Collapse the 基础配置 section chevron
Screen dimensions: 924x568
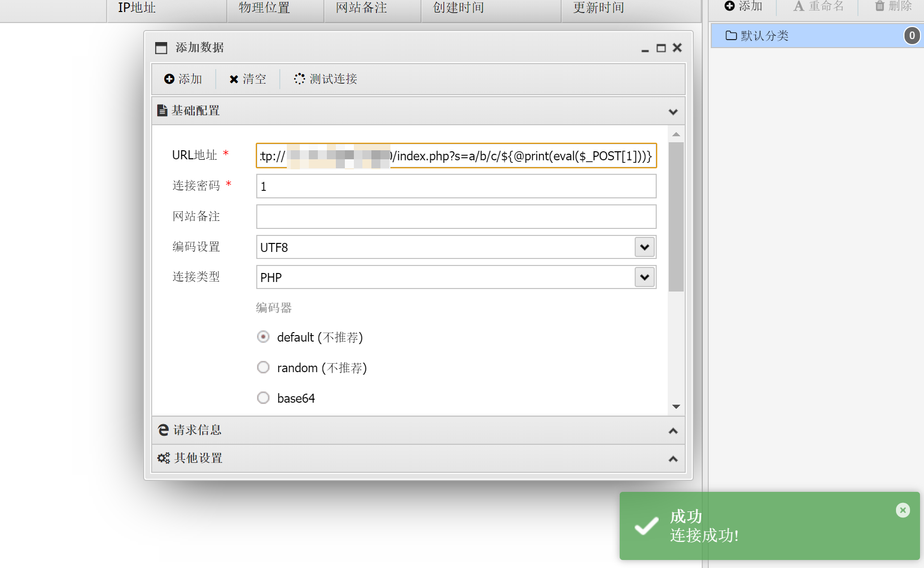tap(673, 112)
